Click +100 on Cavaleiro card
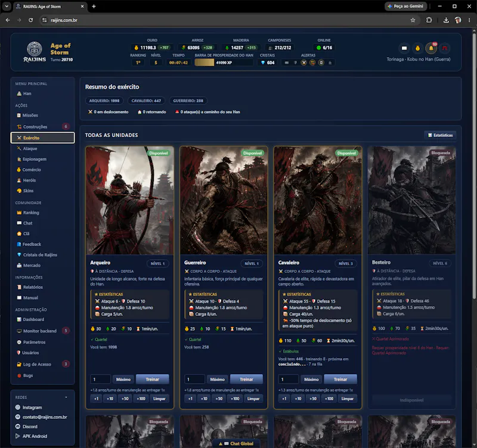This screenshot has width=477, height=448. click(x=329, y=399)
